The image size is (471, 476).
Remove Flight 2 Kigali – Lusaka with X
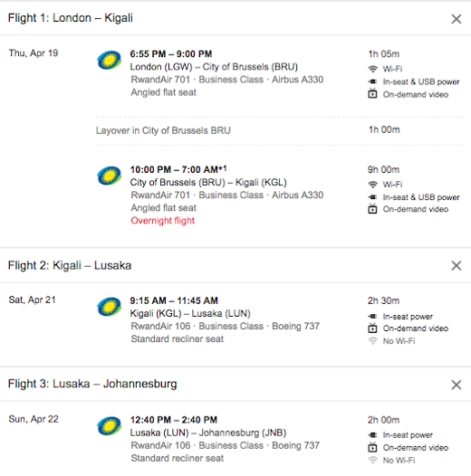point(457,266)
